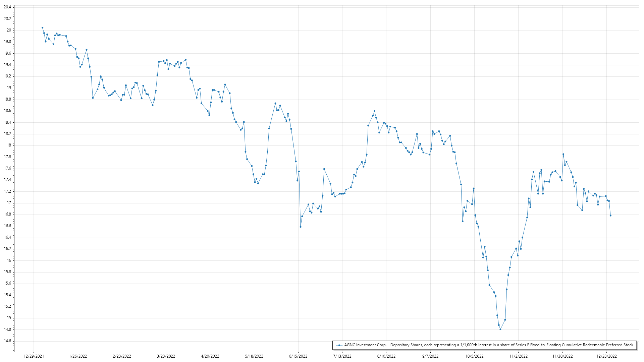
Task: Click the 1/26/2022 x-axis date label
Action: pos(78,356)
